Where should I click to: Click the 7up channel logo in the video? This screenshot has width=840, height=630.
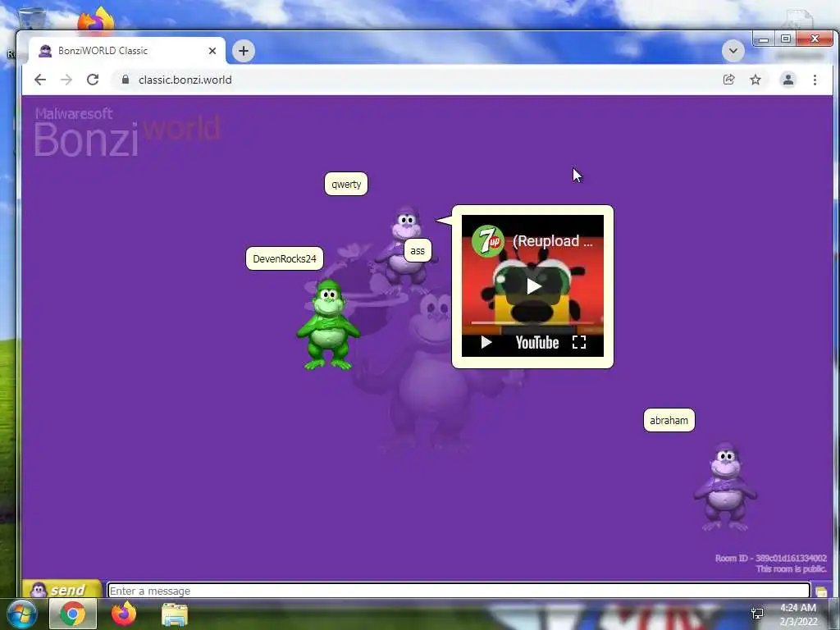[487, 241]
